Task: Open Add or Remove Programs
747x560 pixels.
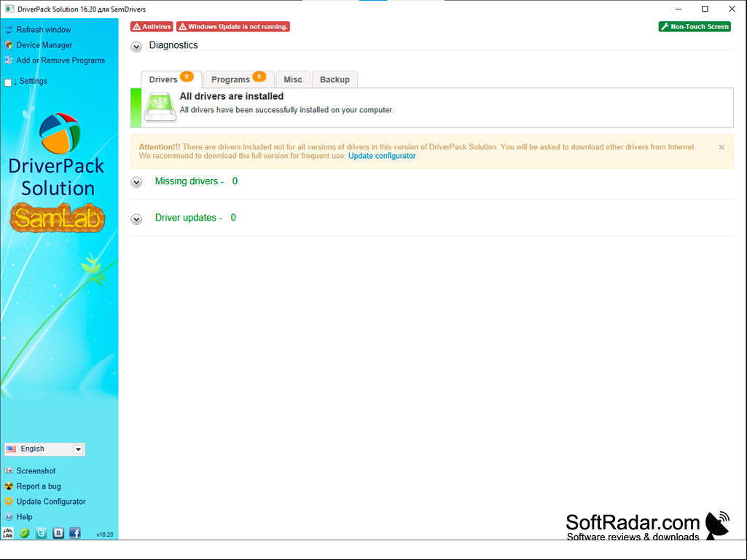Action: click(x=55, y=60)
